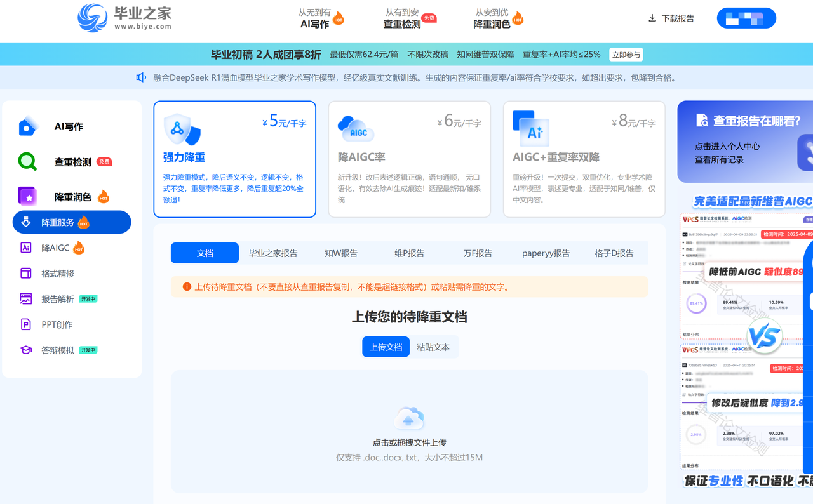
Task: Click 点击进入个人中心 text
Action: point(727,146)
